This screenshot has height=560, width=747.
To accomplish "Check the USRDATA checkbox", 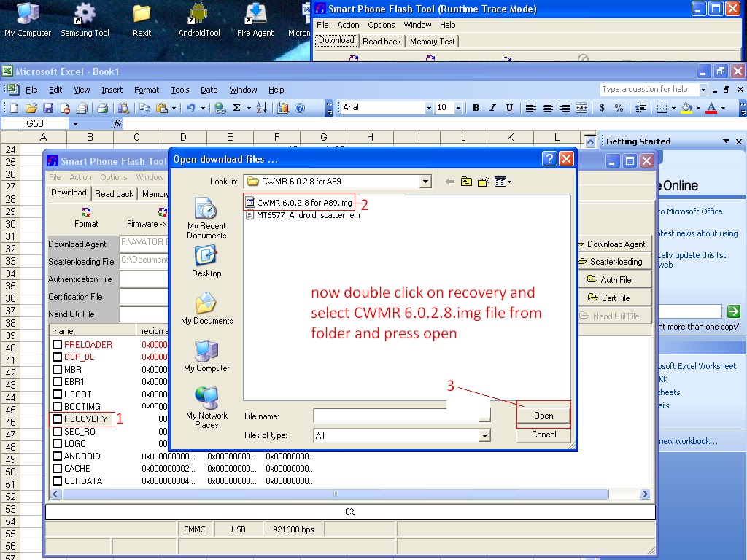I will pos(57,481).
